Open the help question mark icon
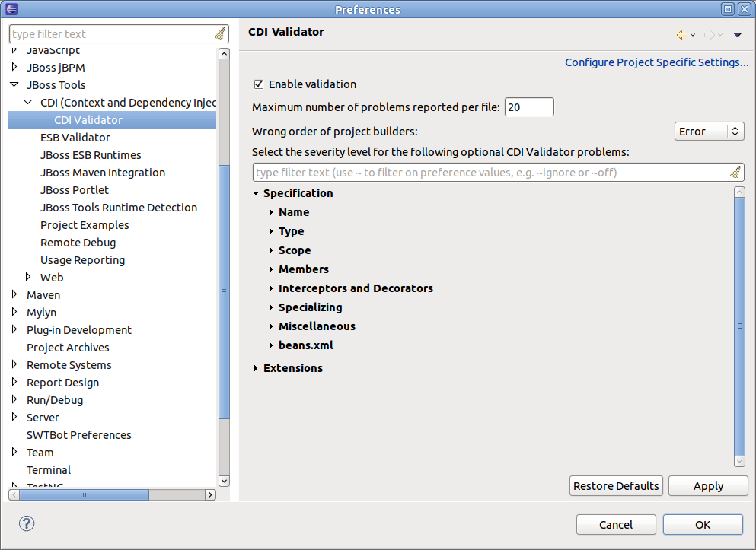 pos(27,523)
